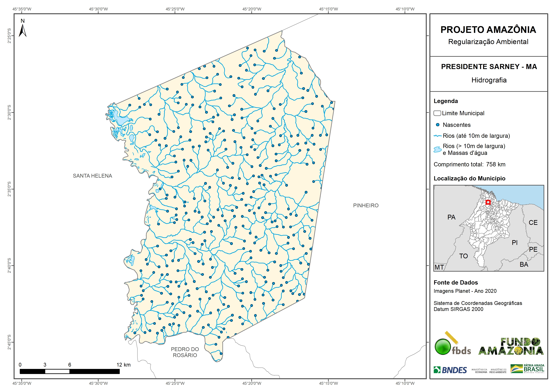Viewport: 555px width, 392px height.
Task: Click the fbds green circle logo
Action: (443, 347)
